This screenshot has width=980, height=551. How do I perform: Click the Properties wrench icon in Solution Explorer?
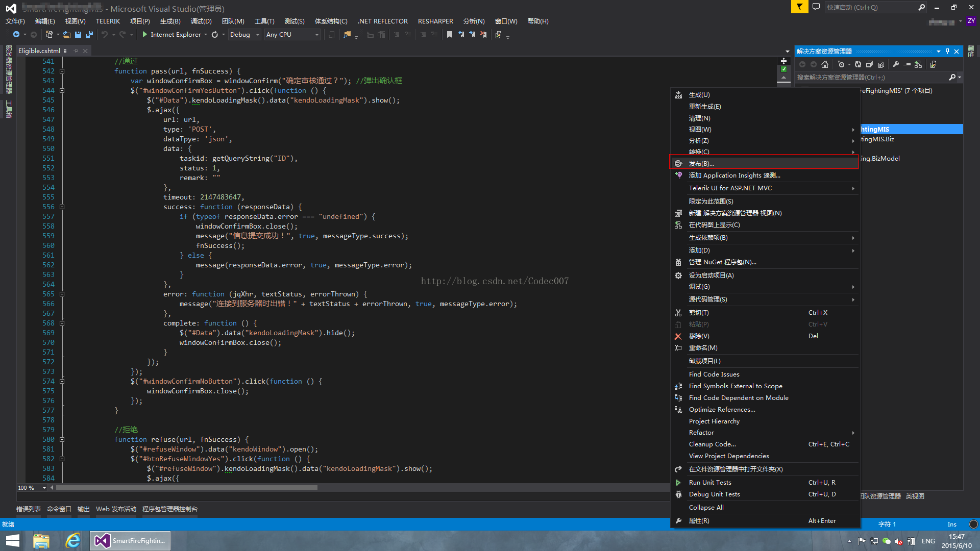[896, 64]
